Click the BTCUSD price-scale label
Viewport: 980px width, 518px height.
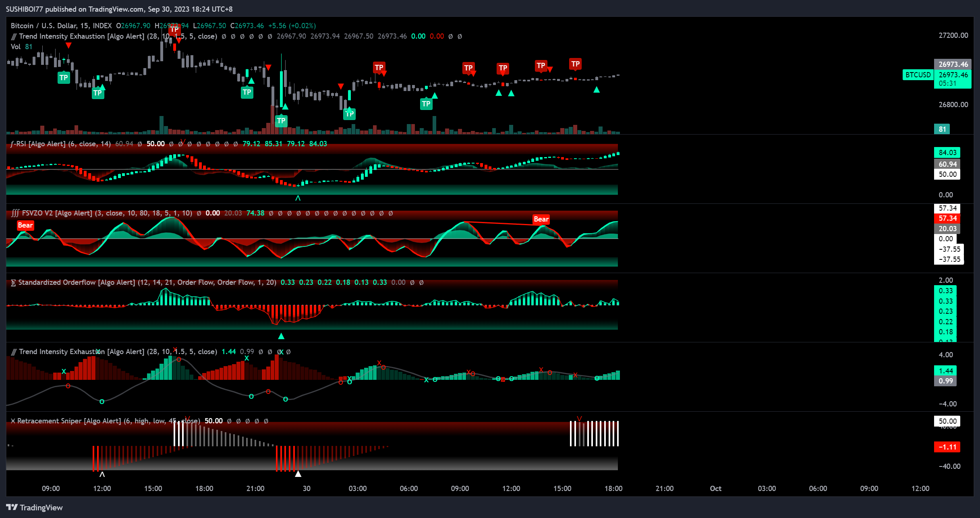pyautogui.click(x=918, y=75)
